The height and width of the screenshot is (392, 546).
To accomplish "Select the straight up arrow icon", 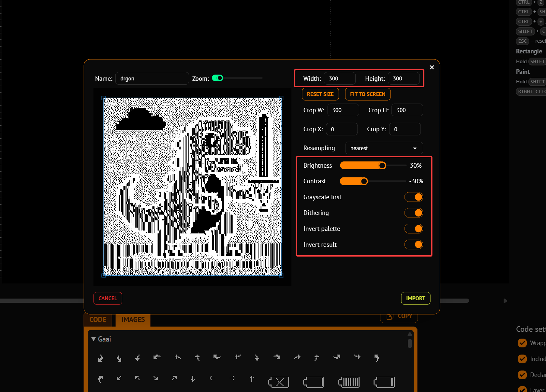I will (x=252, y=378).
